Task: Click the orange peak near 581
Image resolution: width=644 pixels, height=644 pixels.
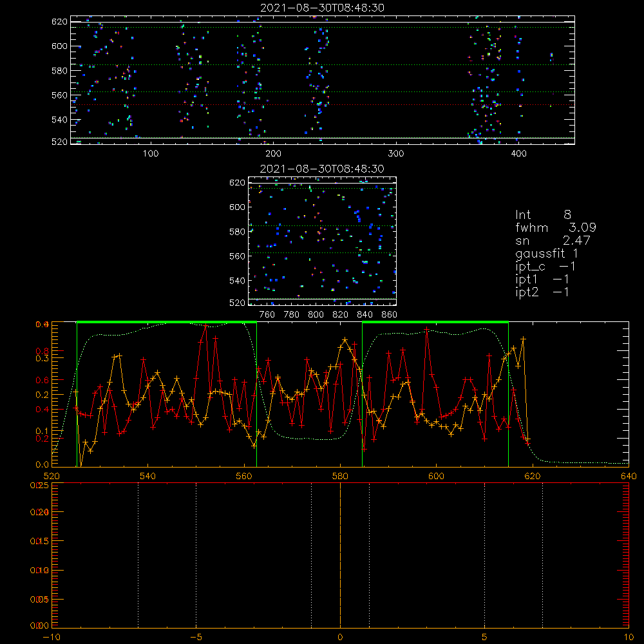Action: [x=345, y=339]
